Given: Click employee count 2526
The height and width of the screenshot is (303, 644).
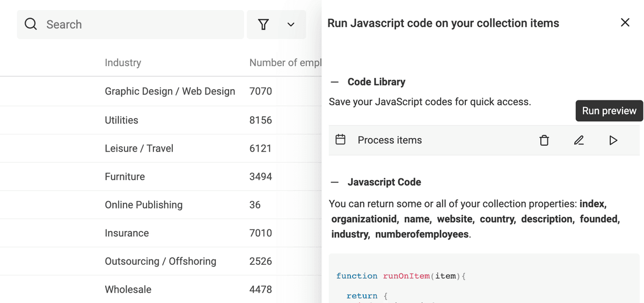Looking at the screenshot, I should coord(261,261).
